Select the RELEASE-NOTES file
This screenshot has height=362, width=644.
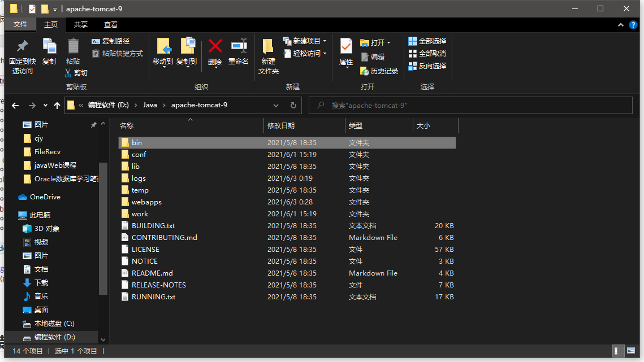pos(287,285)
